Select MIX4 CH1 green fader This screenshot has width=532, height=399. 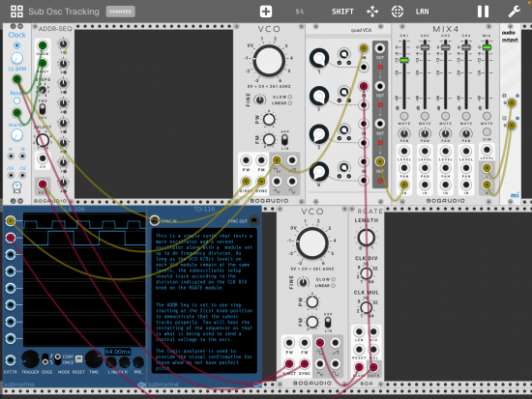(x=404, y=60)
